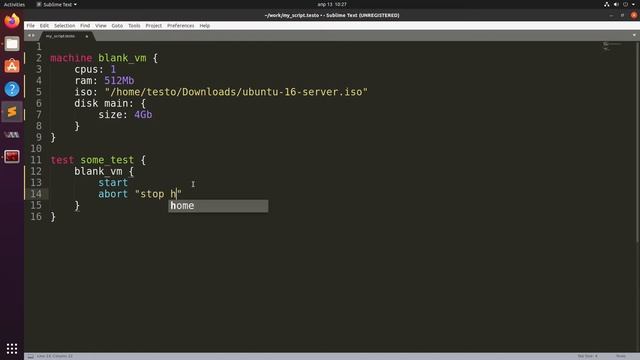Launch Ubuntu Software from the dock

[x=12, y=66]
